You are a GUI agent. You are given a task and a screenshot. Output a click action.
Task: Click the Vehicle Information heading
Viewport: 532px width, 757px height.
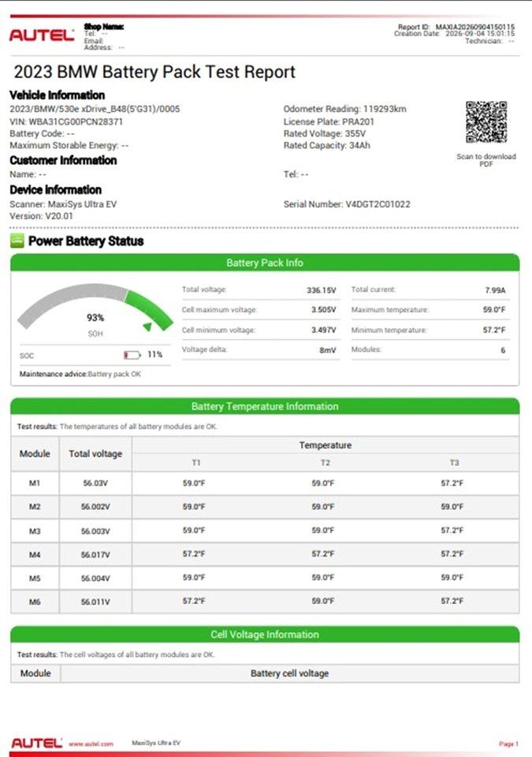[x=57, y=95]
